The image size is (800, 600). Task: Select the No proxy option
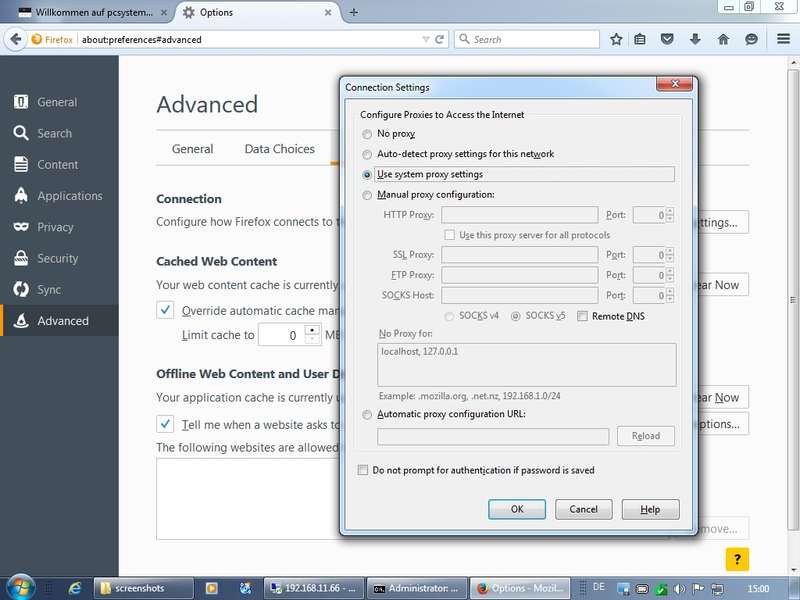[367, 134]
